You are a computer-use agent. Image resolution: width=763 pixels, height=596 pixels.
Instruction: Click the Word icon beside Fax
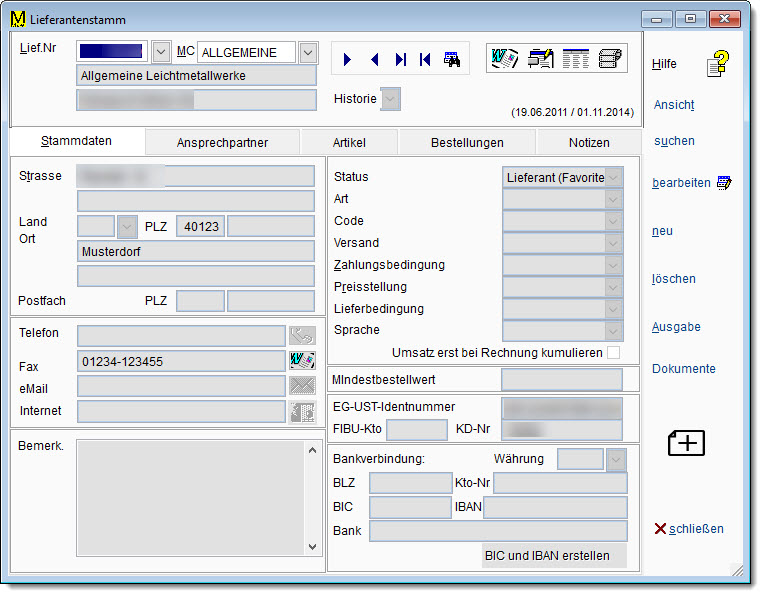click(x=302, y=361)
